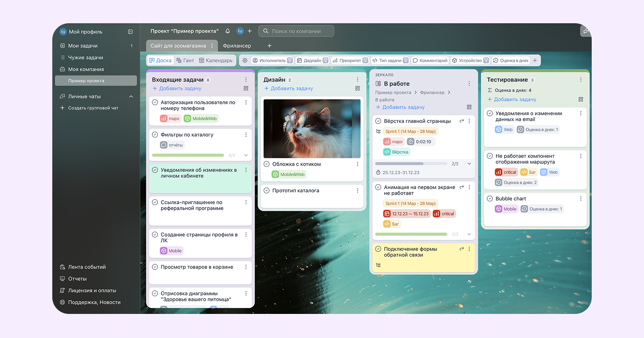Check off the 'Просмотр товаров в корзине' task
Viewport: 644px width, 338px height.
click(155, 267)
